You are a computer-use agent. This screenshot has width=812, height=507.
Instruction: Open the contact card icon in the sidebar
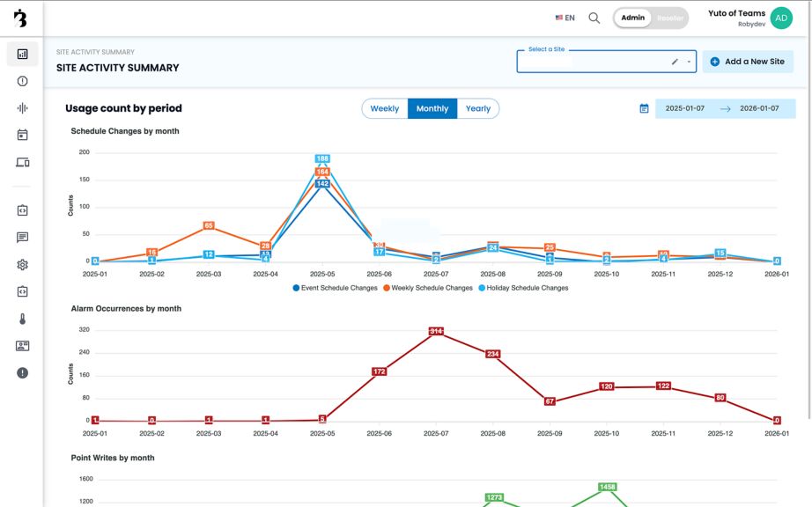(x=21, y=345)
